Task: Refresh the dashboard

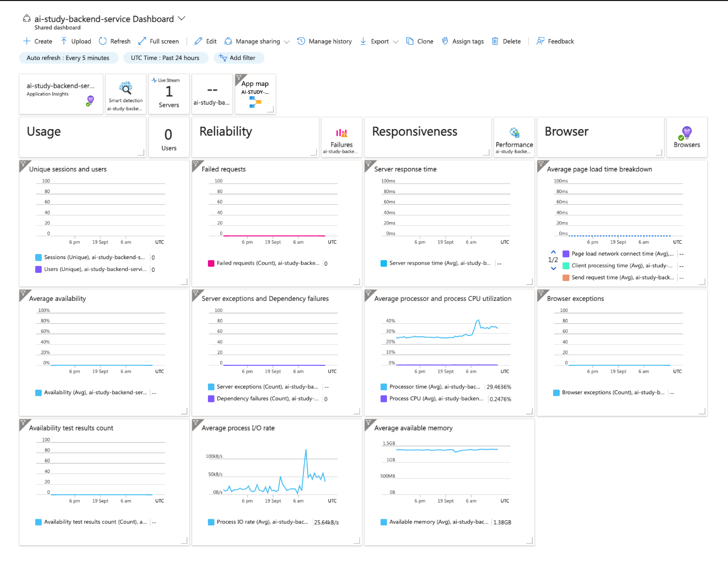Action: pyautogui.click(x=114, y=41)
